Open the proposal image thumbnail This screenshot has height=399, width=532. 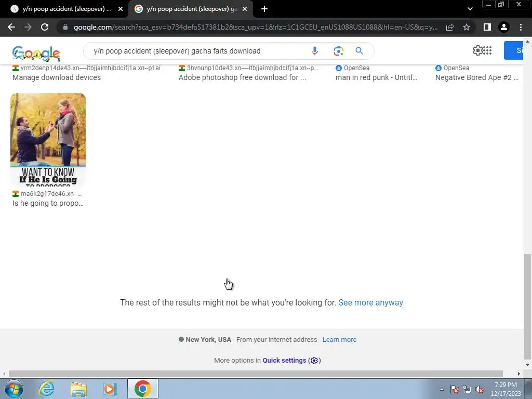(x=48, y=140)
